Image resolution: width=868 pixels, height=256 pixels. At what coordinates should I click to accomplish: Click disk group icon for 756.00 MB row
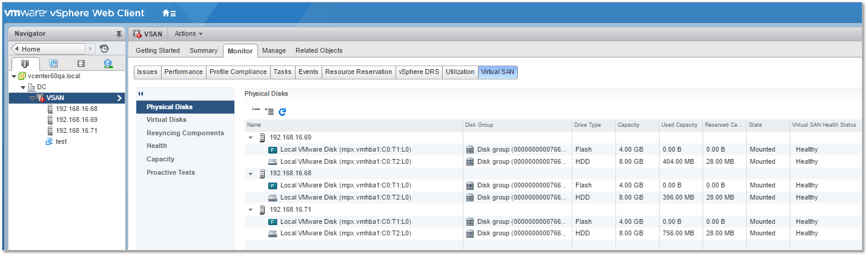coord(470,233)
